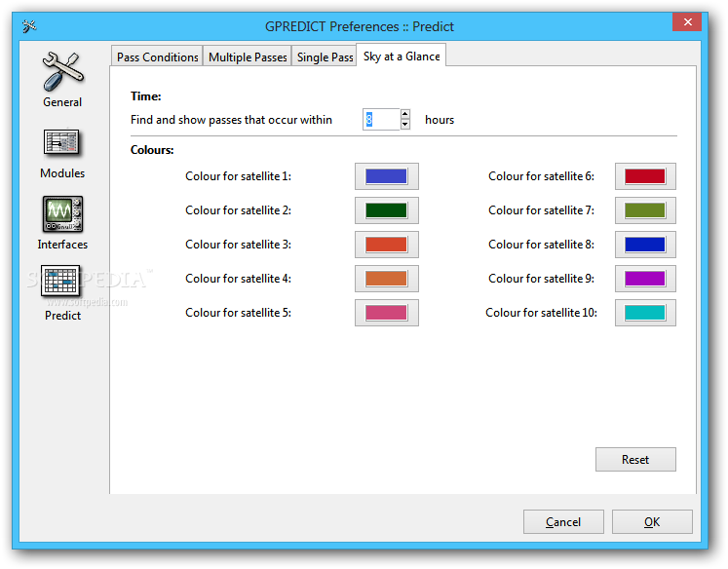Open the Interfaces preferences section
This screenshot has width=728, height=569.
(x=62, y=224)
